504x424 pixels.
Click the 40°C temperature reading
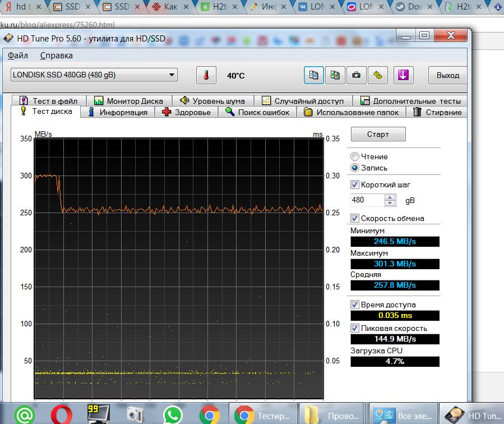click(x=235, y=76)
